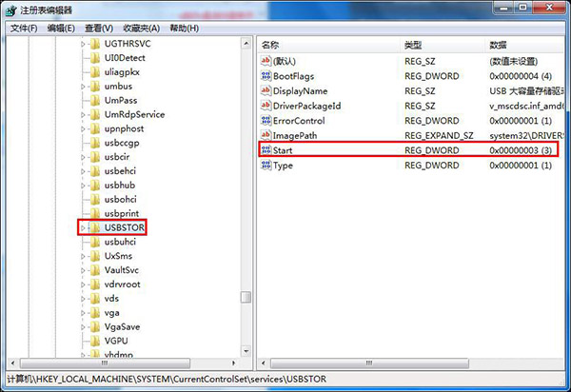Select the VGPU key name
Screen dimensions: 571x392
(116, 341)
